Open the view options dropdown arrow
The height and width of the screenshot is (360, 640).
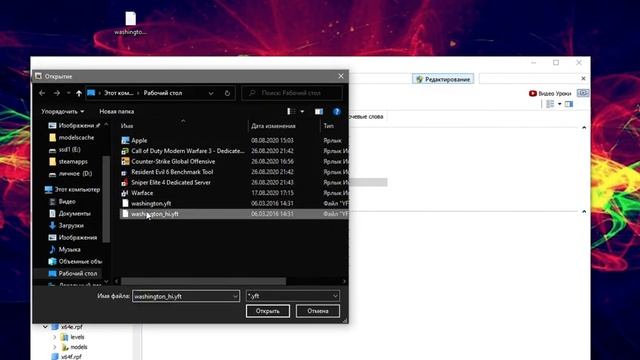pos(302,111)
